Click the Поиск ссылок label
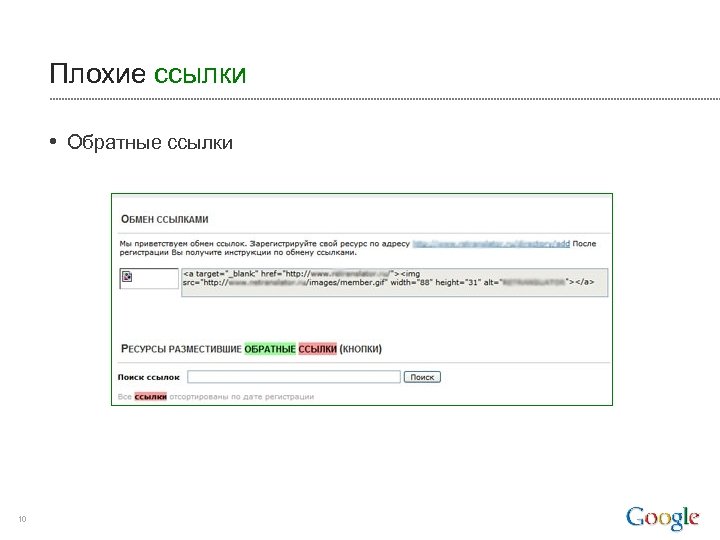Screen dimensions: 720x540 [x=149, y=377]
